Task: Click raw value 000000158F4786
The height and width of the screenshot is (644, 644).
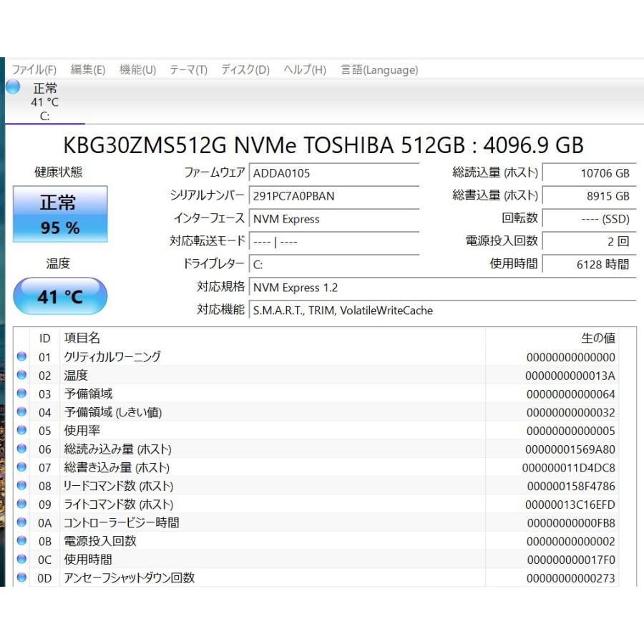Action: click(x=571, y=487)
